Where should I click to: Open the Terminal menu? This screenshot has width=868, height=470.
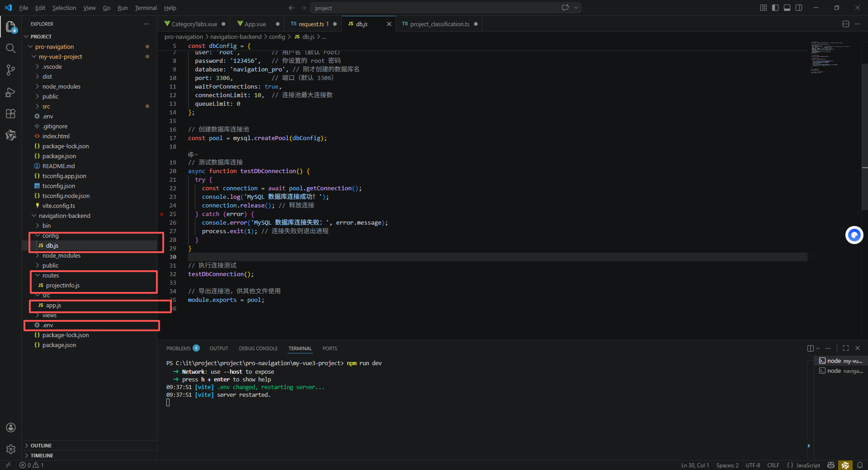(x=146, y=8)
